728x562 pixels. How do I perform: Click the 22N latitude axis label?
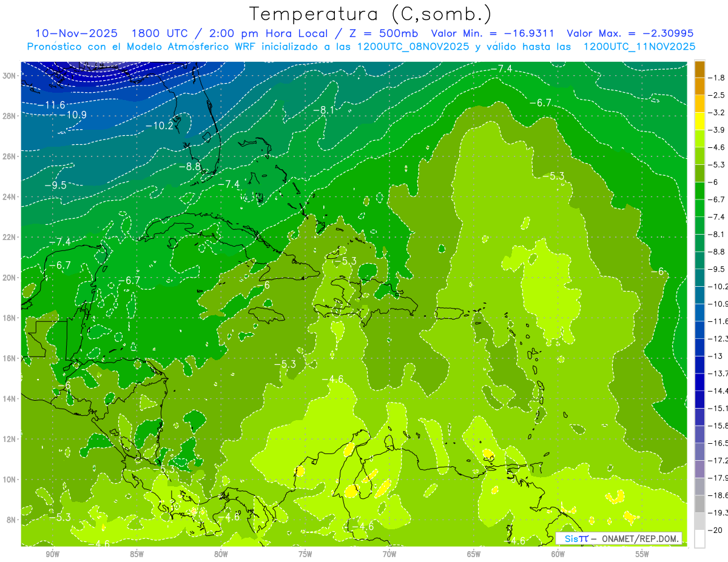coord(8,237)
